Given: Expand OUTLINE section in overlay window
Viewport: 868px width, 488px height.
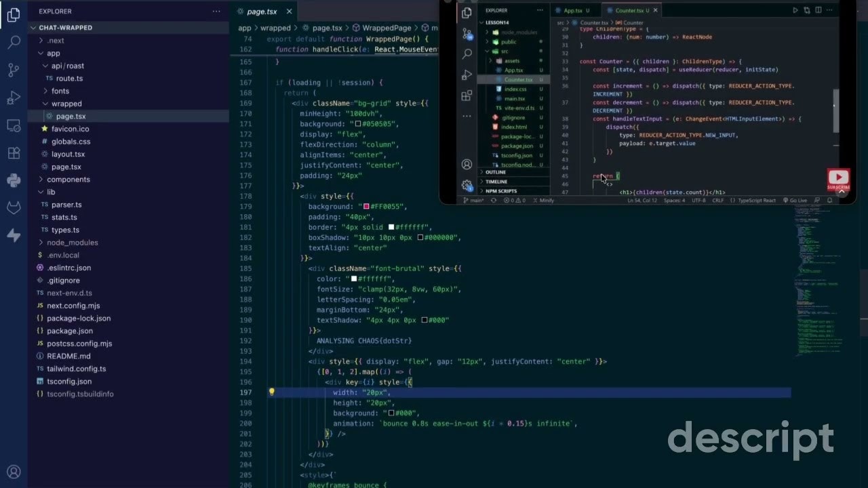Looking at the screenshot, I should [515, 172].
